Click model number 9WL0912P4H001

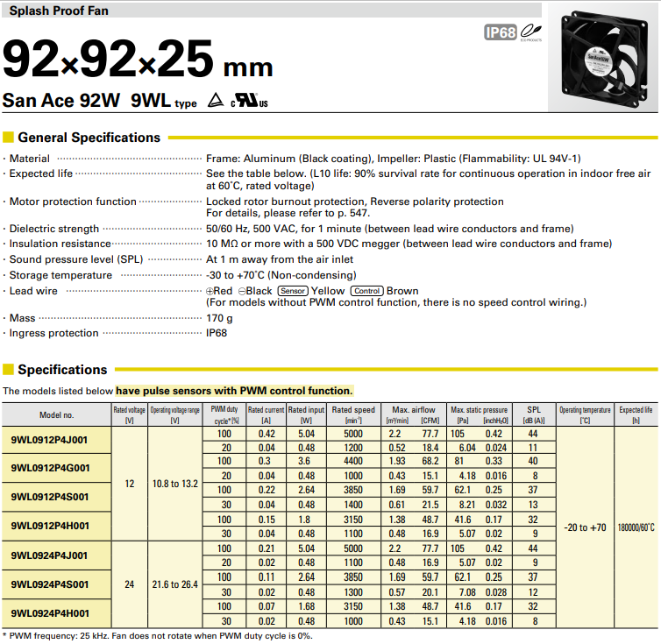click(49, 526)
